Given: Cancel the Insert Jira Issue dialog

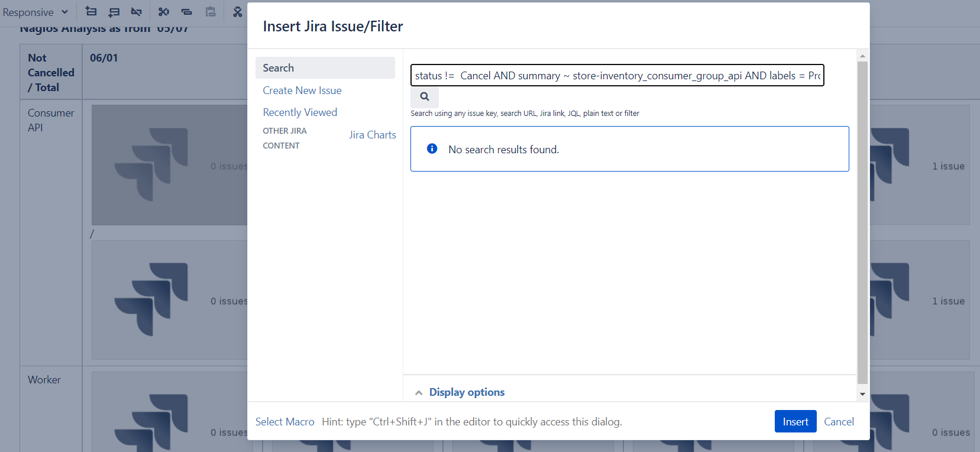Looking at the screenshot, I should point(839,421).
